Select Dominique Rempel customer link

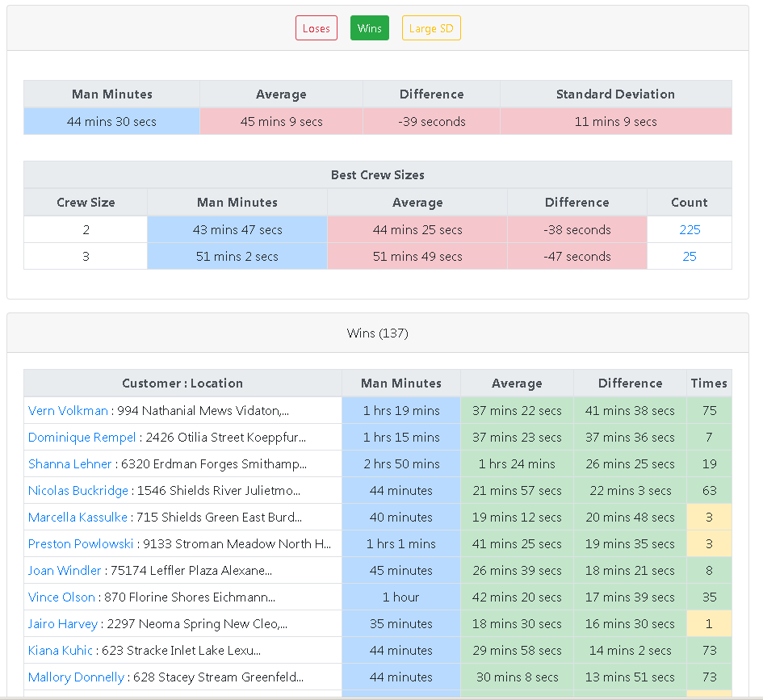[x=82, y=438]
